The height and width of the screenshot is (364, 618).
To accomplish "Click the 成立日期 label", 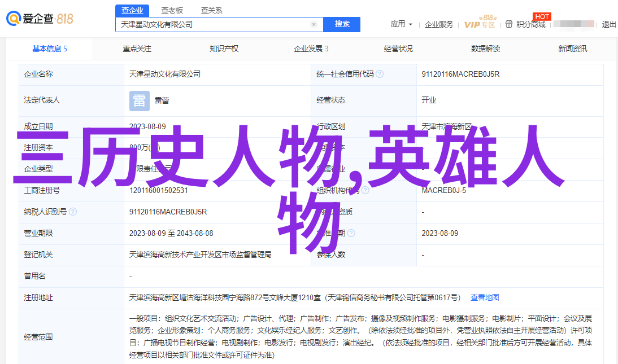I will pyautogui.click(x=38, y=126).
